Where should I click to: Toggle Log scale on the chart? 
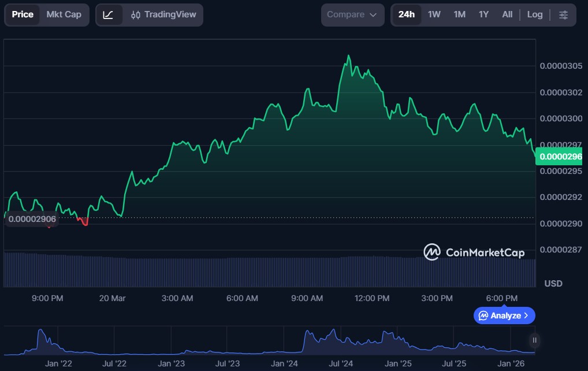(534, 14)
